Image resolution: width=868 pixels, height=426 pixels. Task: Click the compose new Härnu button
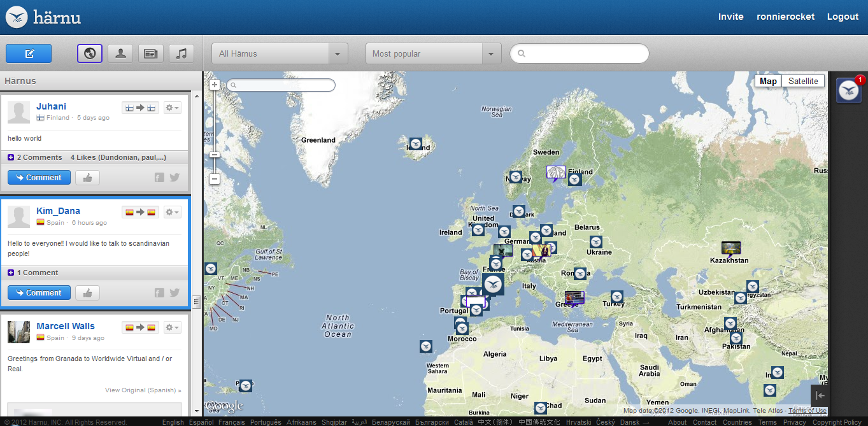coord(29,53)
